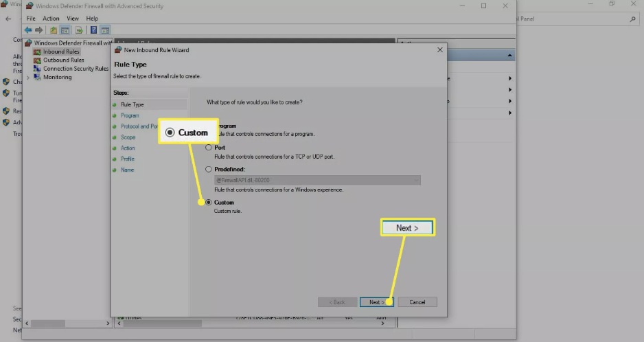Click the rules list horizontal scrollbar thumb
Viewport: 644px width, 342px height.
click(x=163, y=323)
